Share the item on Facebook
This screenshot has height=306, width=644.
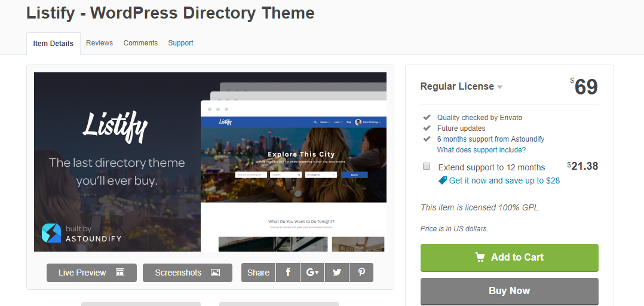click(288, 273)
